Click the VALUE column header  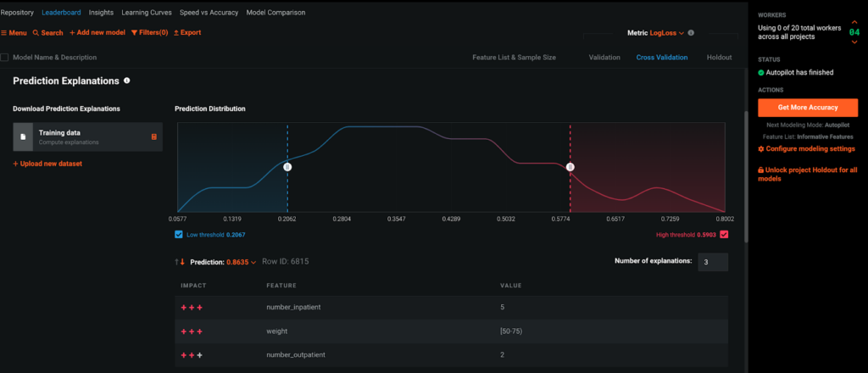point(511,286)
